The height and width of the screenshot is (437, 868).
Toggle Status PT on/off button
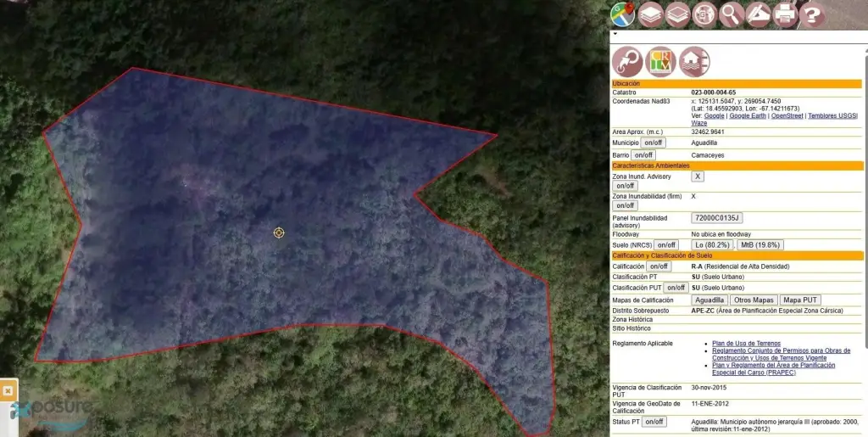point(654,422)
